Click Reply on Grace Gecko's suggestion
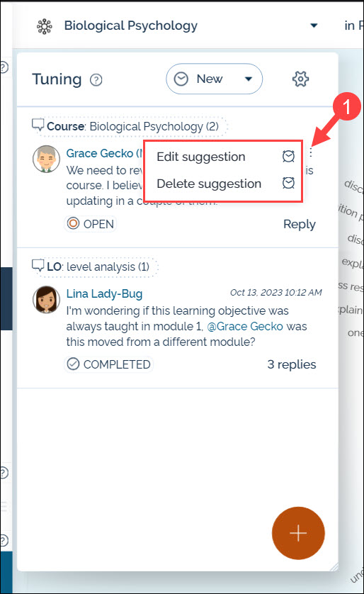The width and height of the screenshot is (364, 594). click(300, 224)
